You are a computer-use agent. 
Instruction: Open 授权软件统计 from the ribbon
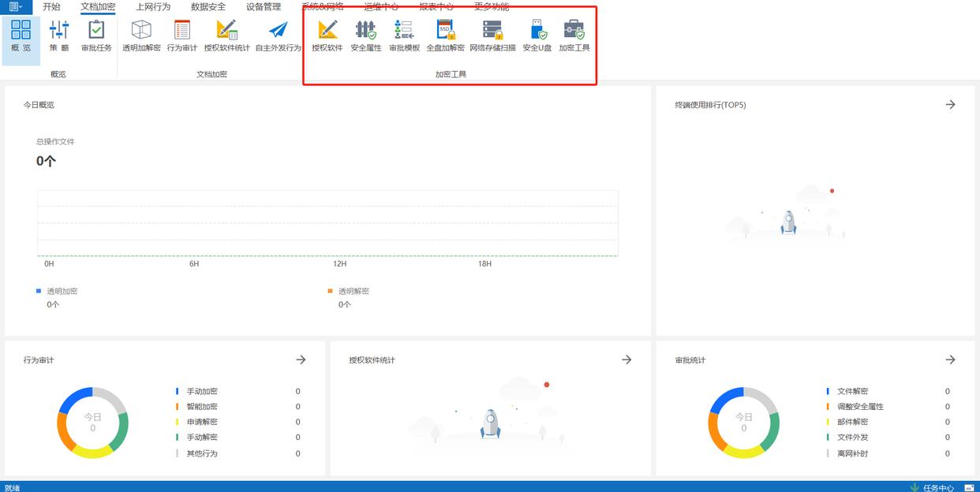pyautogui.click(x=226, y=36)
